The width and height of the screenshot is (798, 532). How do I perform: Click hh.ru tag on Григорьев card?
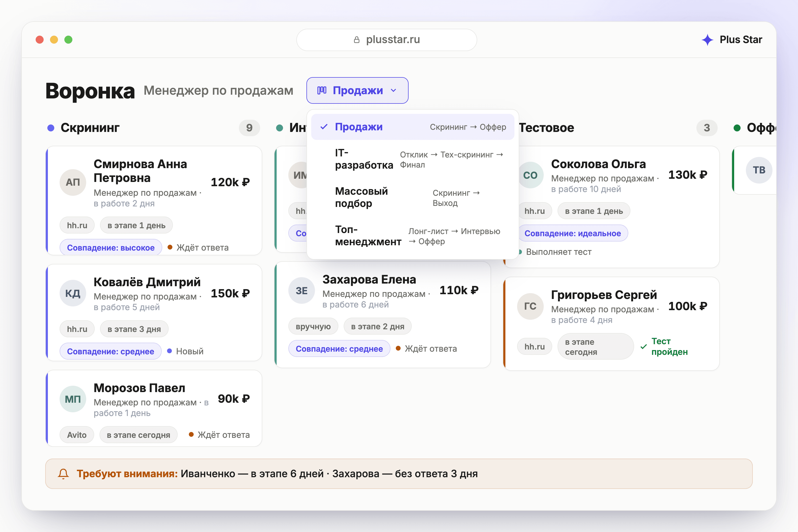534,347
